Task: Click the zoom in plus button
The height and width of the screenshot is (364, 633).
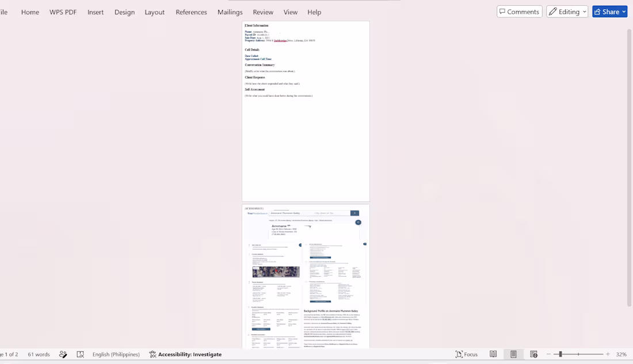Action: click(x=608, y=354)
